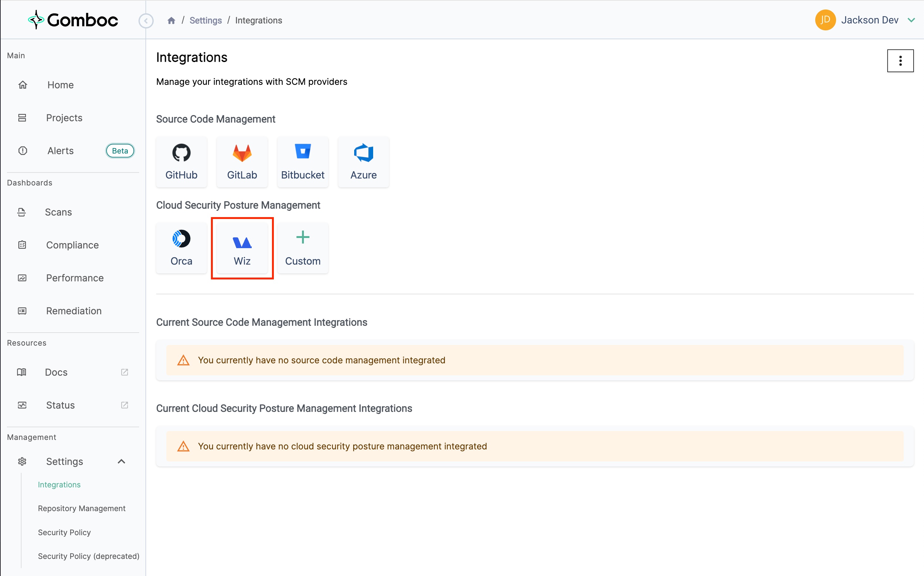The image size is (924, 576).
Task: Open Home in the sidebar
Action: 60,85
